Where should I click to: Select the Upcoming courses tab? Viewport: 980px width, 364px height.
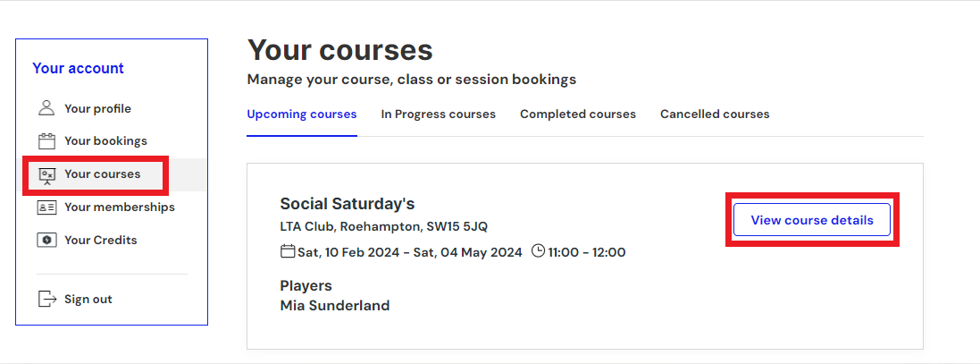point(302,114)
